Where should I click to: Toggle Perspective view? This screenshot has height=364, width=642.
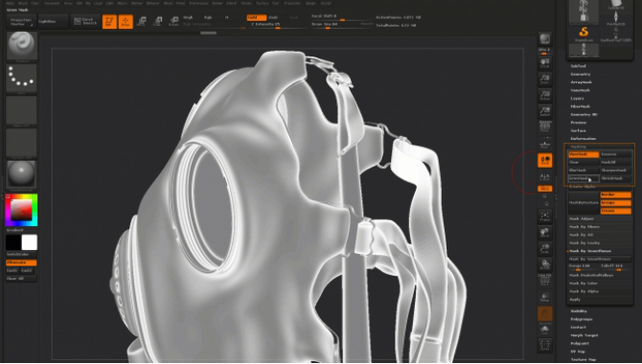pyautogui.click(x=545, y=127)
